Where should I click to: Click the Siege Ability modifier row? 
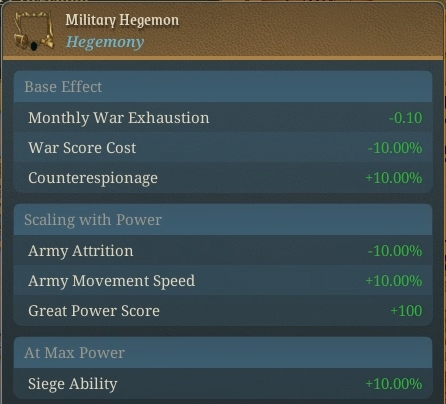coord(223,383)
